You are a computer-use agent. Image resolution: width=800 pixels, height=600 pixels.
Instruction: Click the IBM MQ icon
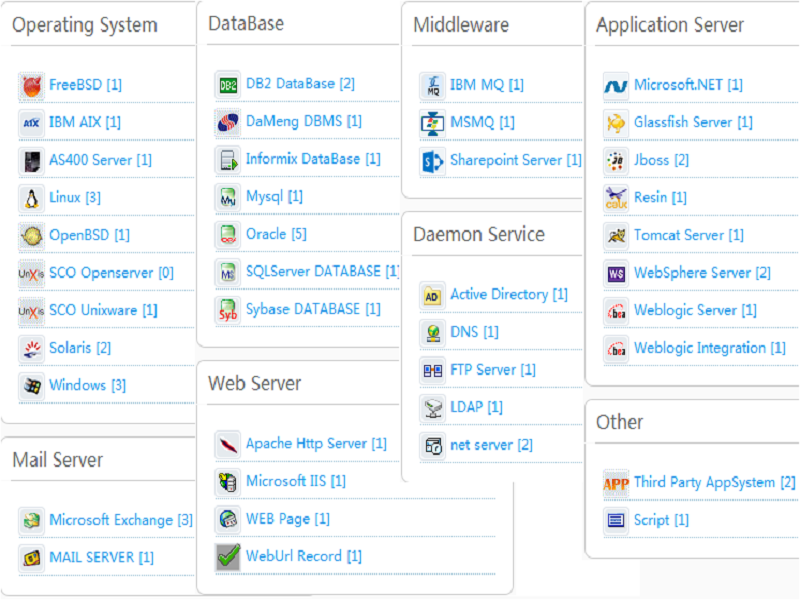[433, 85]
